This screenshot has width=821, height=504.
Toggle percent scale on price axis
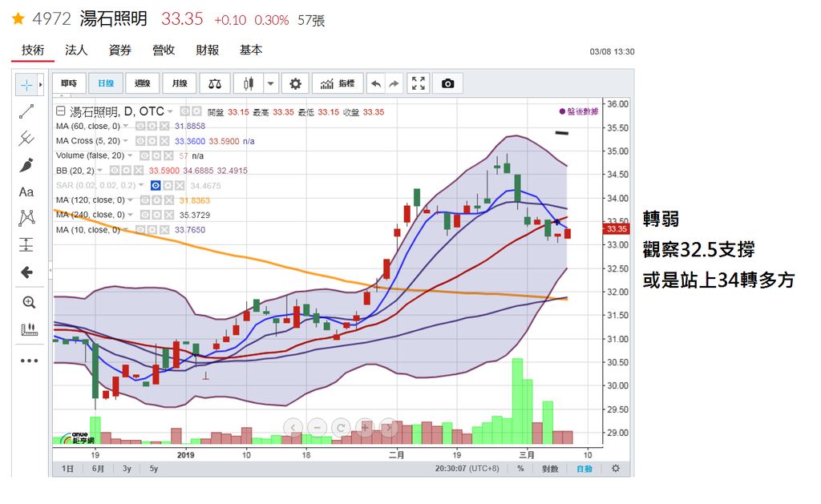click(520, 469)
